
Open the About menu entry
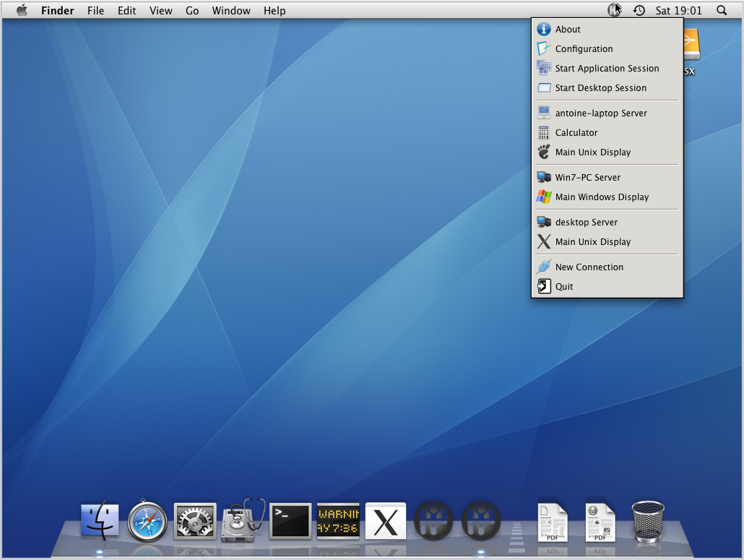607,30
